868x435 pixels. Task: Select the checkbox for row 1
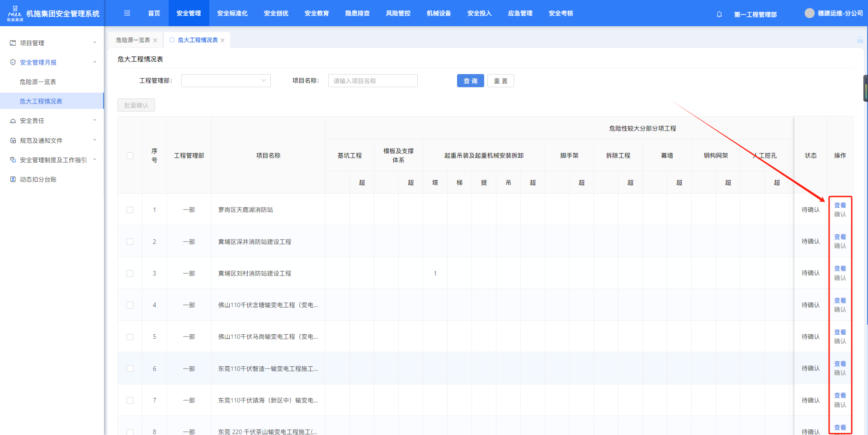pos(130,210)
